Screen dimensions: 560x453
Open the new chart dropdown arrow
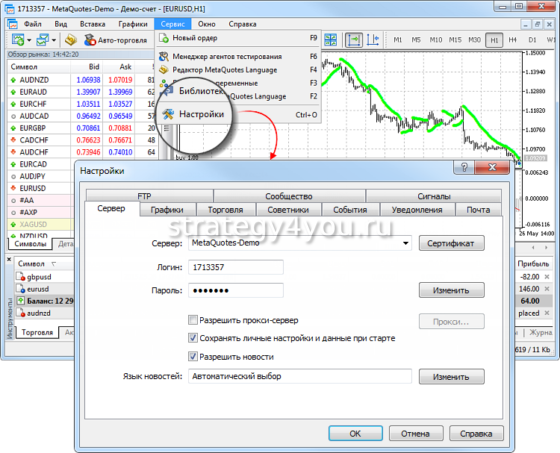click(x=29, y=40)
